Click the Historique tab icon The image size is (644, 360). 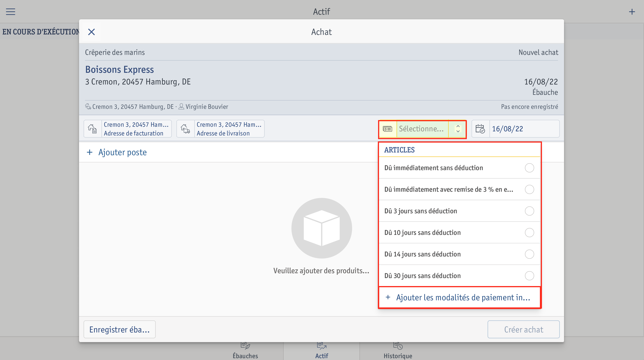point(398,346)
